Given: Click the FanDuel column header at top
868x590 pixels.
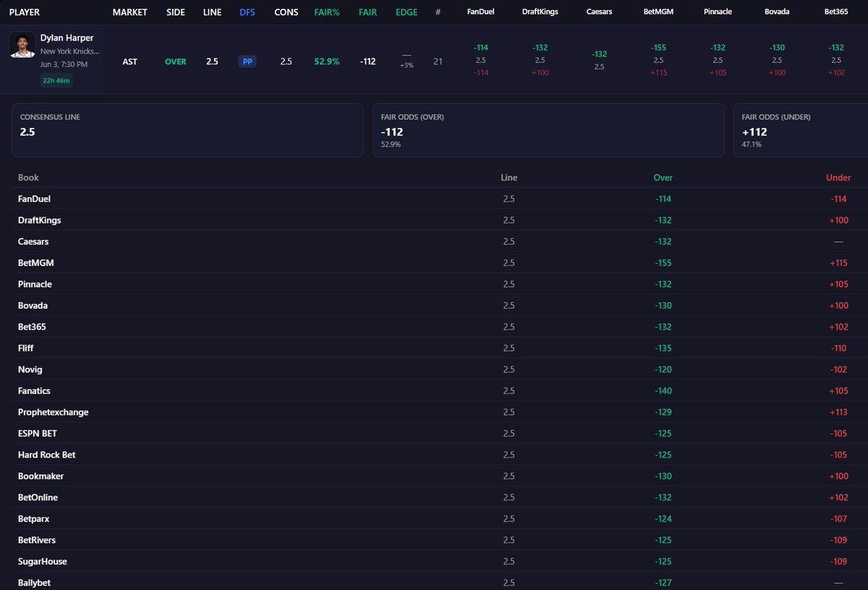Looking at the screenshot, I should coord(480,12).
